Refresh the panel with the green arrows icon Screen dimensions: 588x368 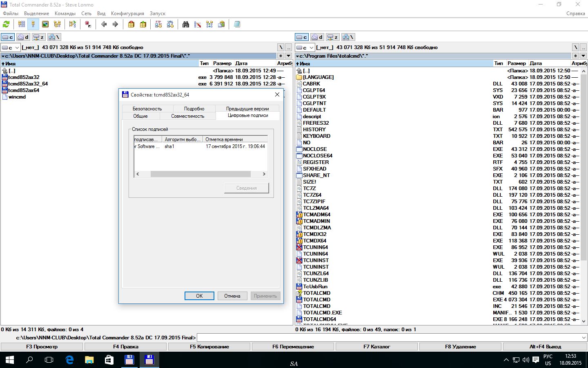tap(6, 25)
